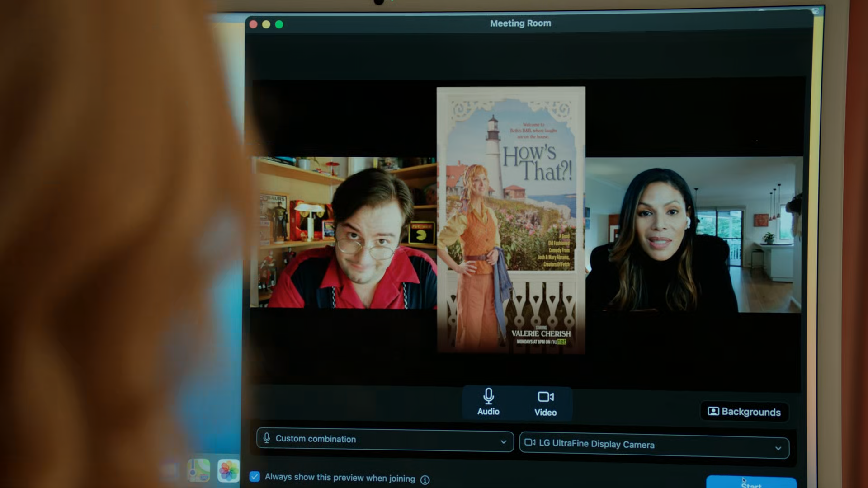Open Maps app from the dock
This screenshot has height=488, width=868.
(199, 469)
